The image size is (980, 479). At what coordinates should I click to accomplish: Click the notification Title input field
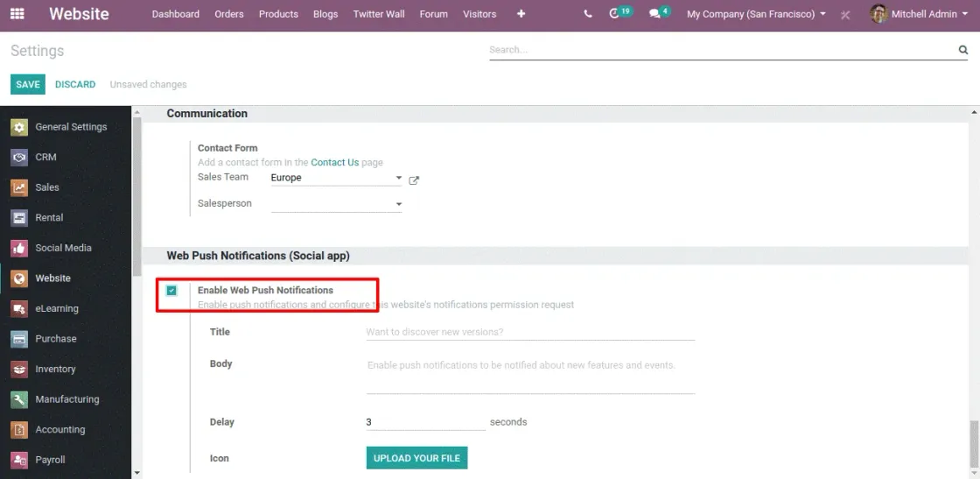530,332
